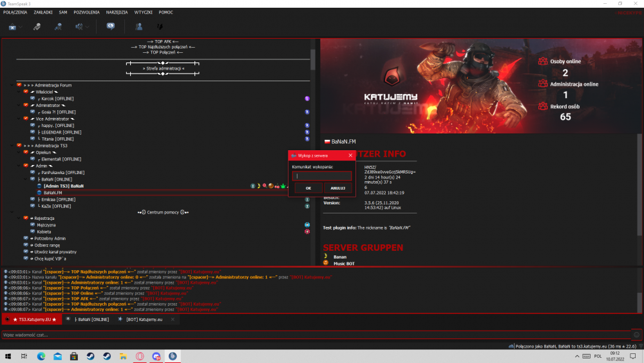Viewport: 644px width, 363px height.
Task: Open the POMOC menu
Action: (166, 12)
